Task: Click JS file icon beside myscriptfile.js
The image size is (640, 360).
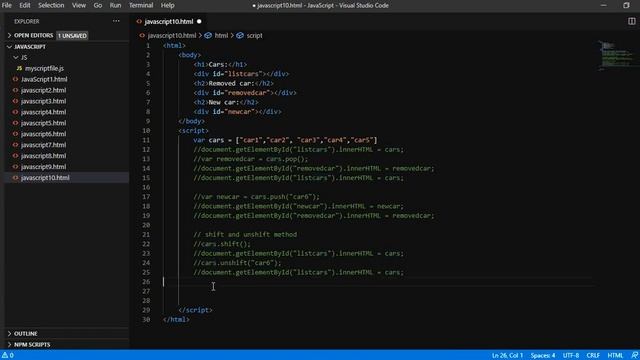Action: (19, 69)
